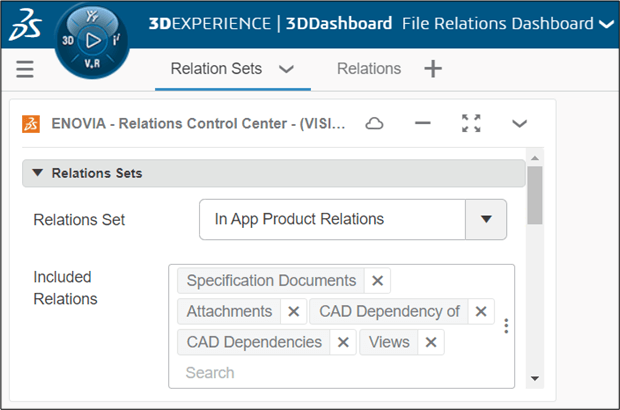Viewport: 620px width, 410px height.
Task: Remove the Views tag
Action: (431, 342)
